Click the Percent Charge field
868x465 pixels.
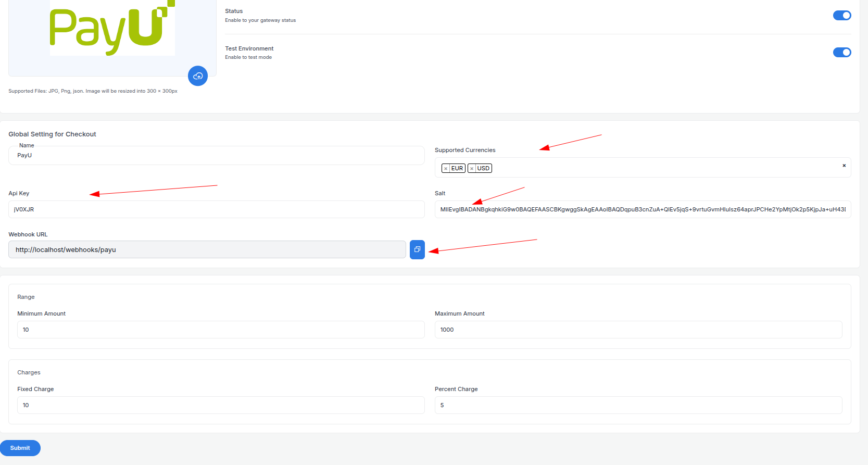click(x=638, y=405)
